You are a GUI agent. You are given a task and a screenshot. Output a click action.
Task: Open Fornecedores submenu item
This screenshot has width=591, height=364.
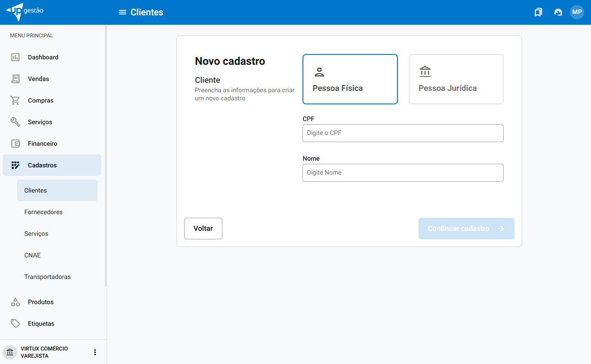point(44,212)
